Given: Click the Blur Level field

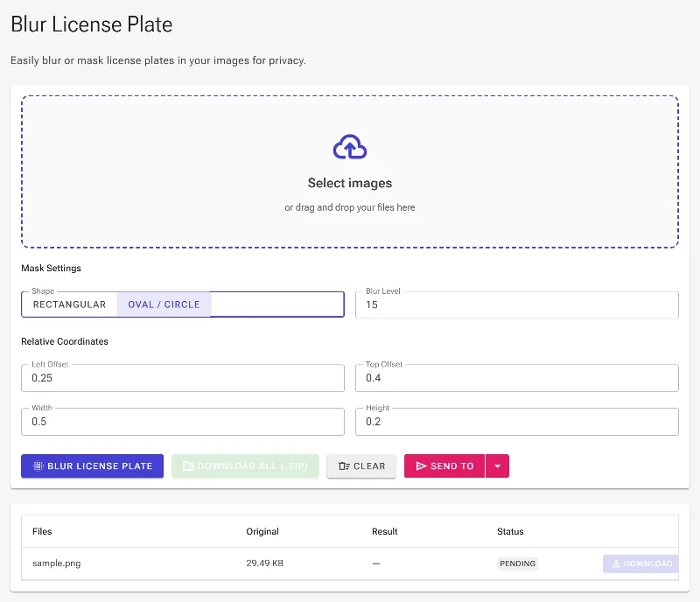Looking at the screenshot, I should point(517,304).
